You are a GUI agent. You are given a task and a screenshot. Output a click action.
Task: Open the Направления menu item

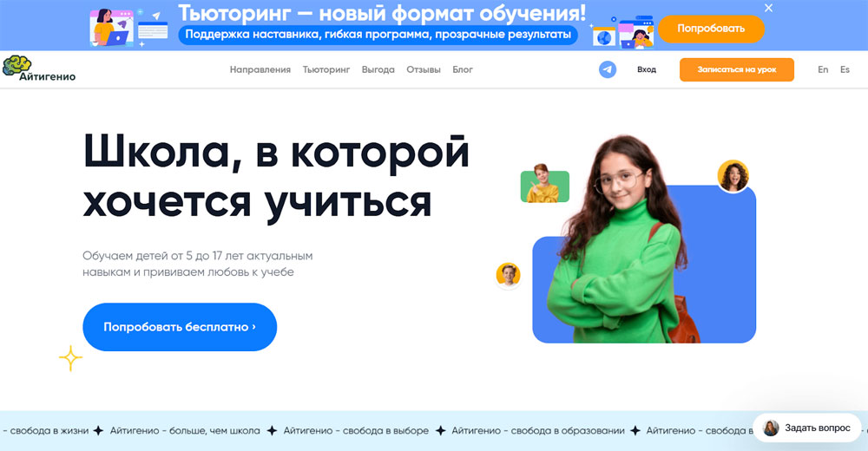tap(260, 69)
